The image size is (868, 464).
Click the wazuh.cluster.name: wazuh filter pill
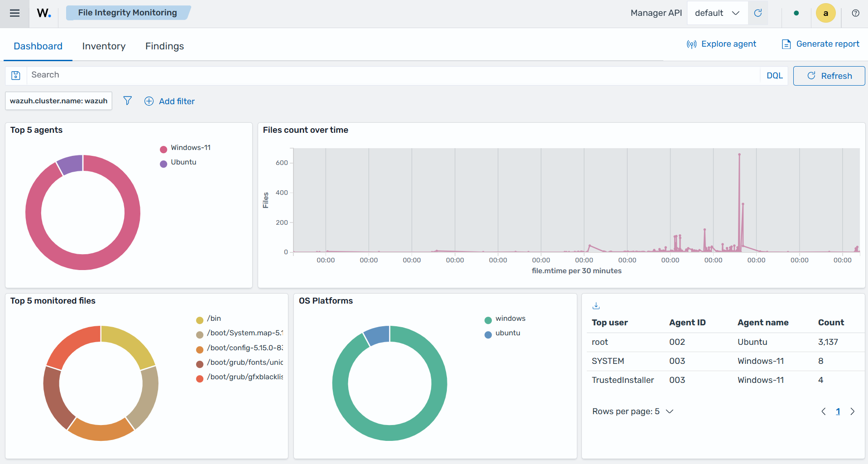(58, 101)
